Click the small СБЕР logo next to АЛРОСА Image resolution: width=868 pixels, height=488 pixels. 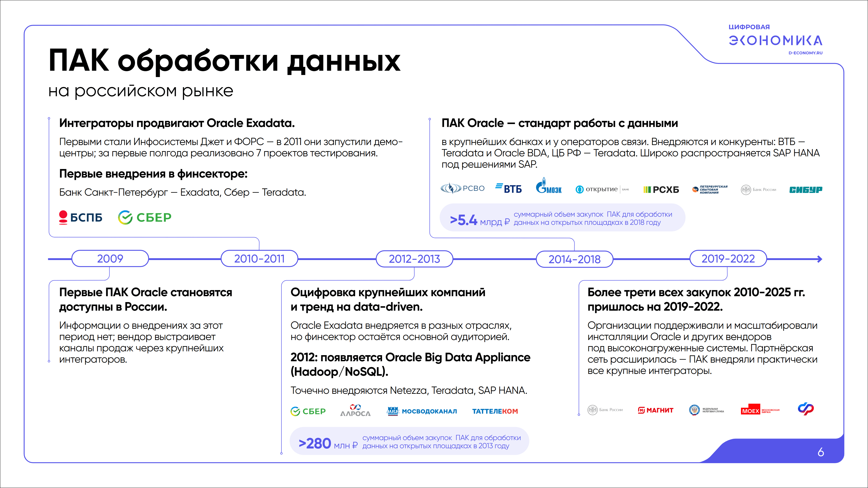point(308,411)
